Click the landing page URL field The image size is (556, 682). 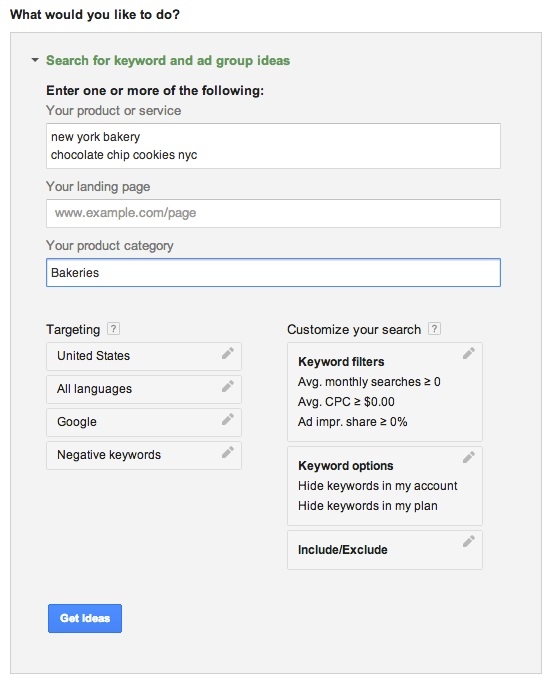(x=273, y=213)
